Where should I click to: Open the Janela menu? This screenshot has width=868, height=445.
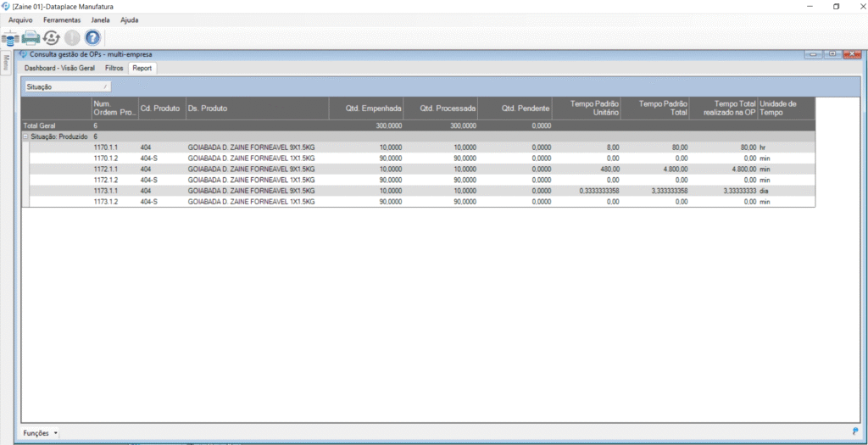(x=101, y=19)
